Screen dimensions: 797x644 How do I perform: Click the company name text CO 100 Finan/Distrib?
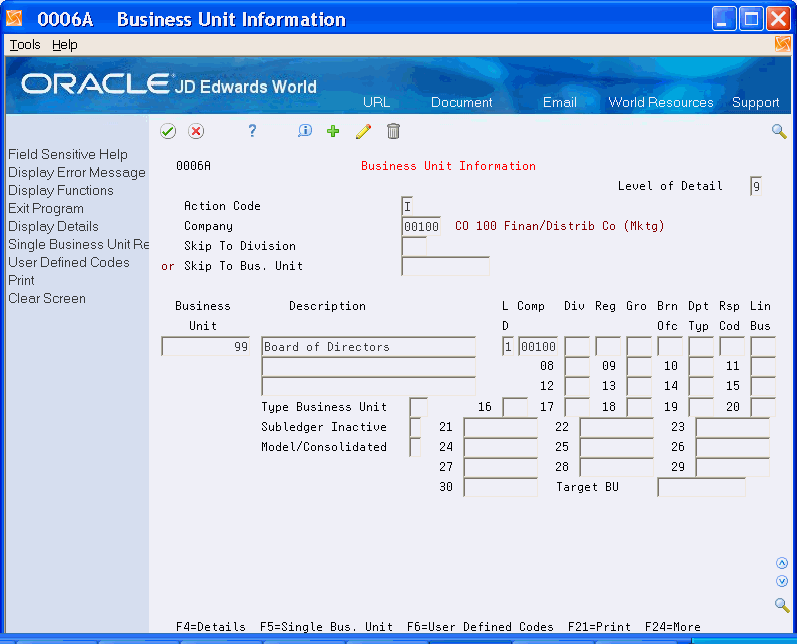point(559,226)
